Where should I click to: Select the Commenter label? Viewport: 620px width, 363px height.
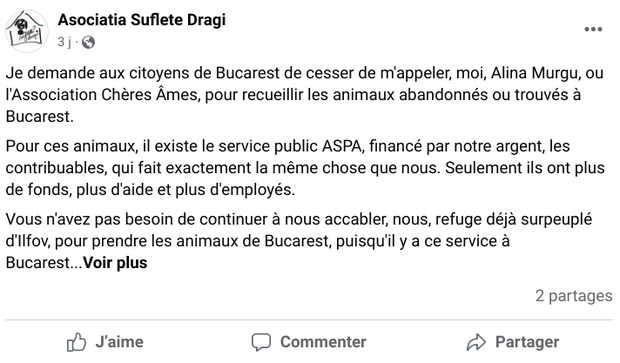pos(323,342)
